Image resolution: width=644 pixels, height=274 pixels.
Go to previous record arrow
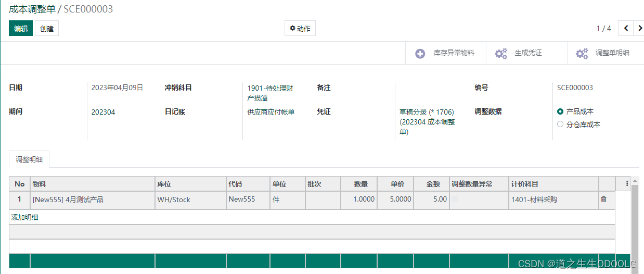coord(626,28)
